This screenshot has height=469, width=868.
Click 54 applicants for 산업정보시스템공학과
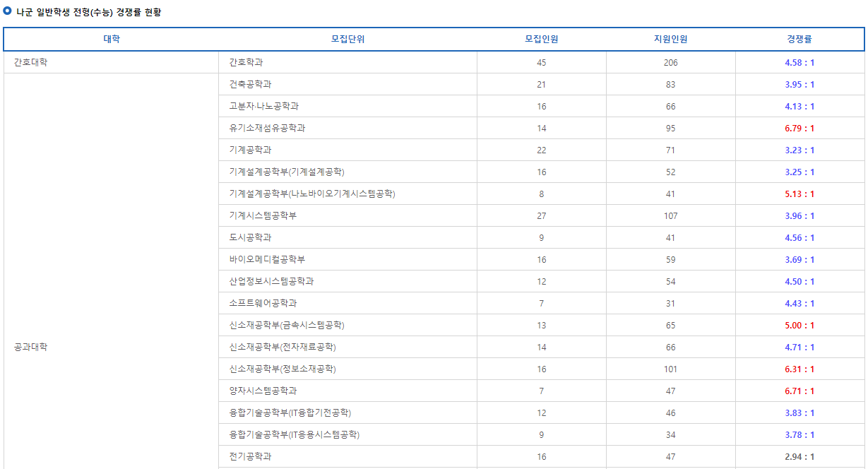(670, 282)
